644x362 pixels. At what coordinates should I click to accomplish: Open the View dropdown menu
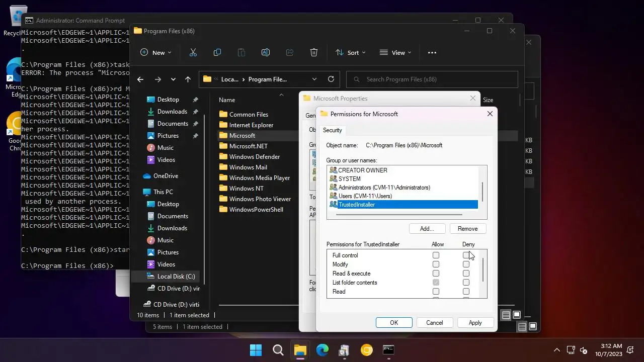click(x=395, y=52)
